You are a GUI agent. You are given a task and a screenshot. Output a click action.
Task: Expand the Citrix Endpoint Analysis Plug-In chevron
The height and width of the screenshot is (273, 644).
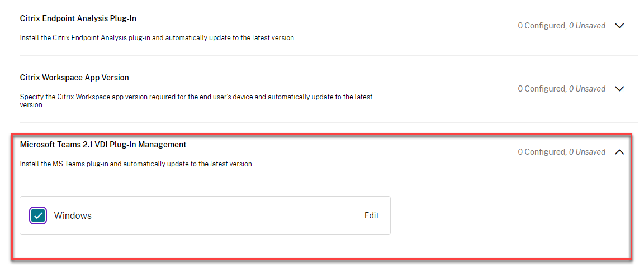click(619, 26)
